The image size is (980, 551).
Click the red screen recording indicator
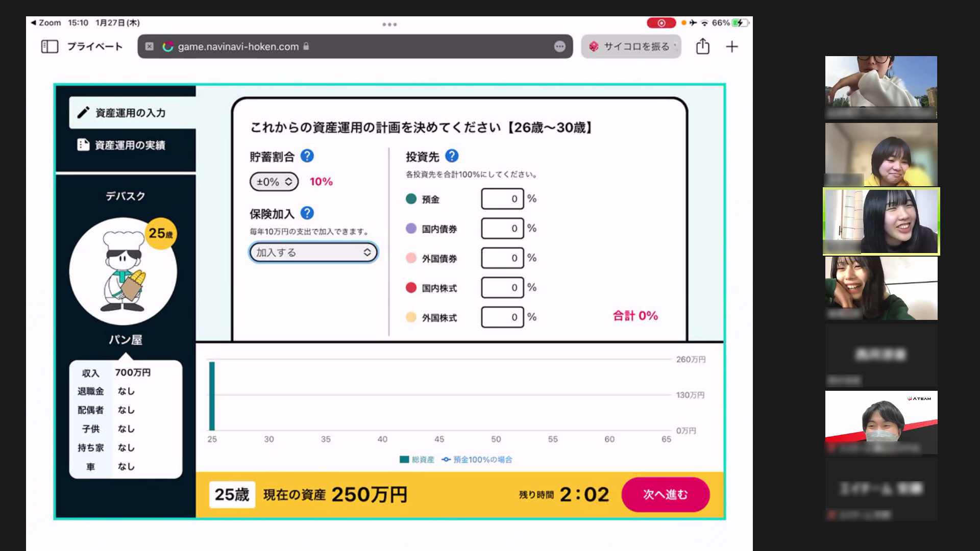tap(661, 23)
